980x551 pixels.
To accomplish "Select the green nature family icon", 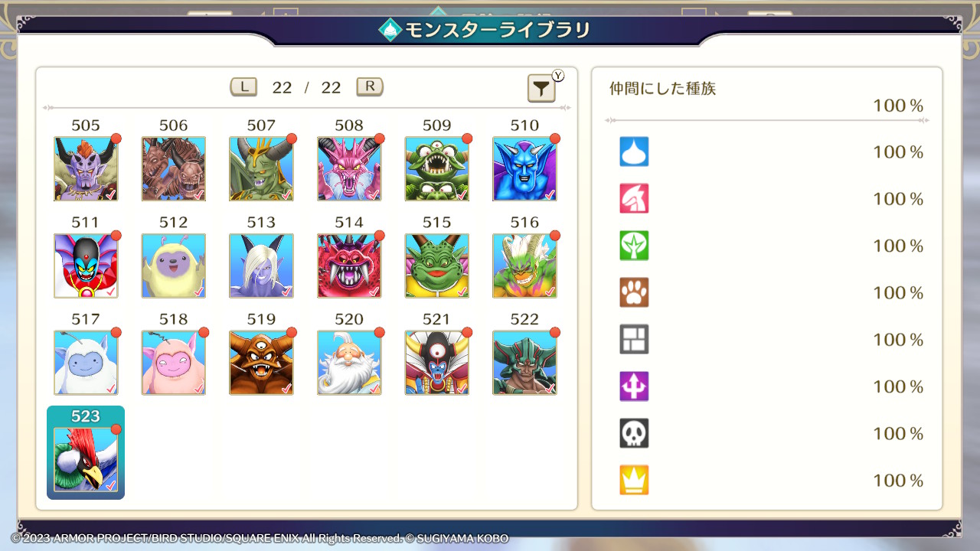I will pos(634,246).
